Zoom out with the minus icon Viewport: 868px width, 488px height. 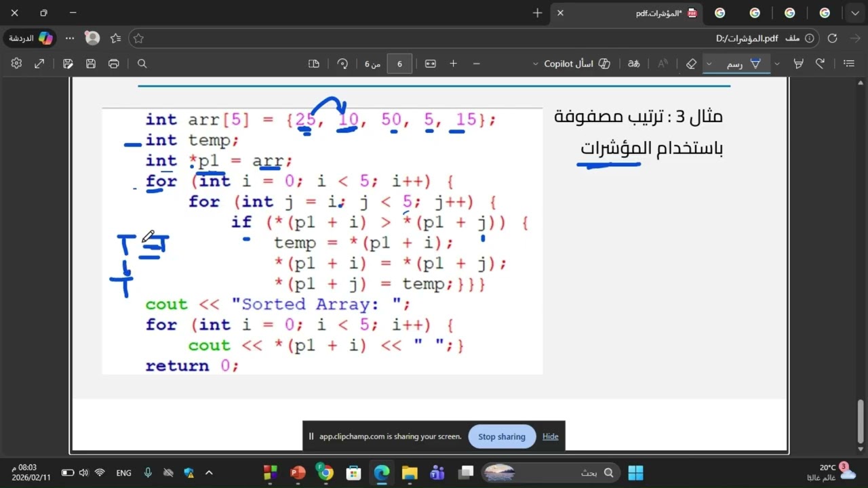click(x=476, y=64)
